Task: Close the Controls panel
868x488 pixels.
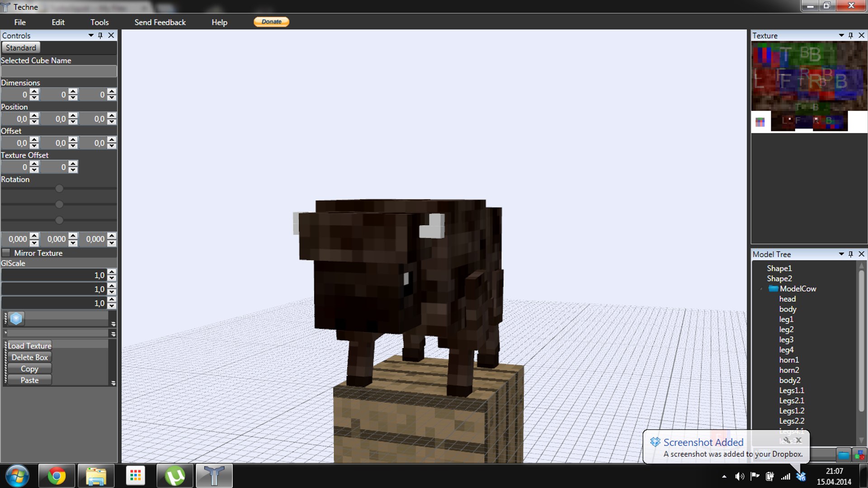Action: click(111, 35)
